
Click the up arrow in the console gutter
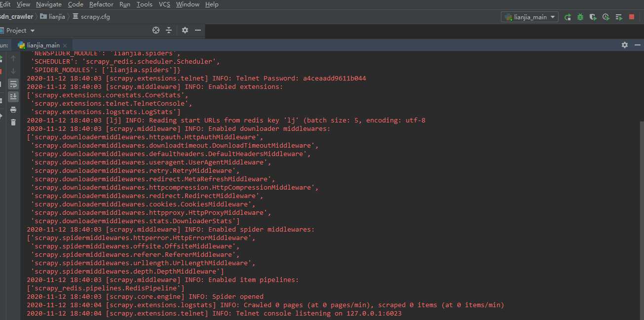(13, 58)
